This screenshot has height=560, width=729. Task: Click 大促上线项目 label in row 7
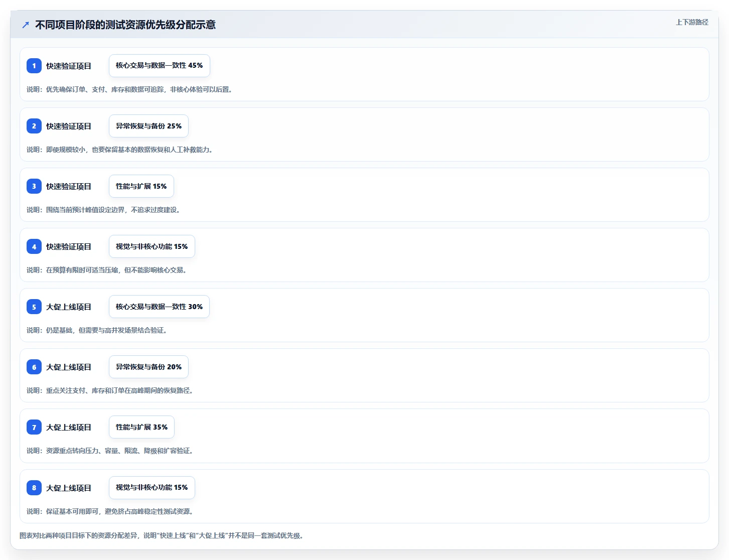(69, 427)
